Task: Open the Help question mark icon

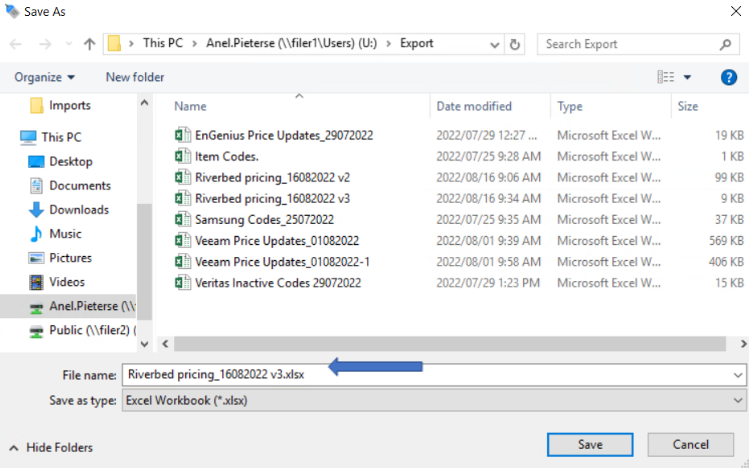Action: point(728,77)
